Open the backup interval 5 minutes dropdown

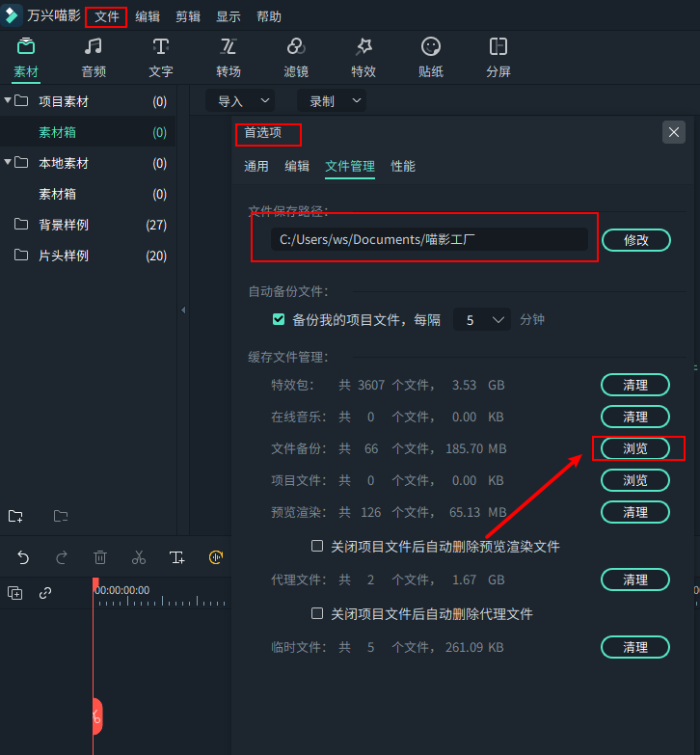482,320
